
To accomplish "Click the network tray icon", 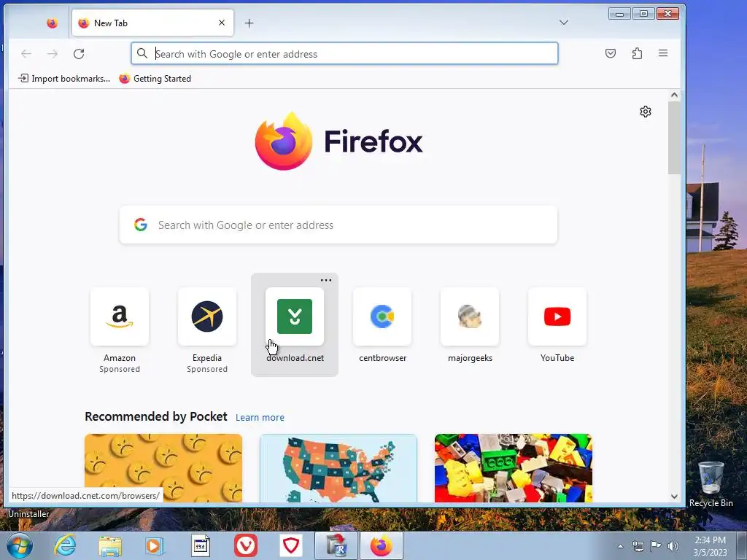I will (638, 546).
